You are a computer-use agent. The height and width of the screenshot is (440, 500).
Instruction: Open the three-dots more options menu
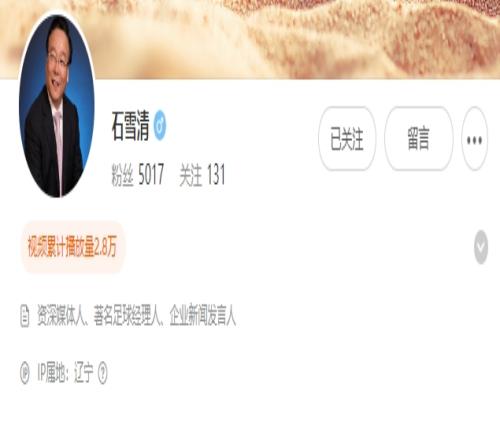[x=474, y=139]
